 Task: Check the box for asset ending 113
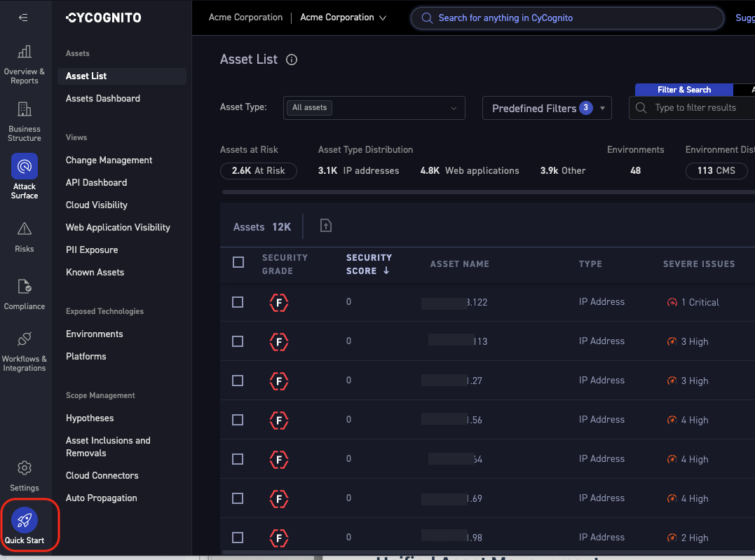(238, 341)
